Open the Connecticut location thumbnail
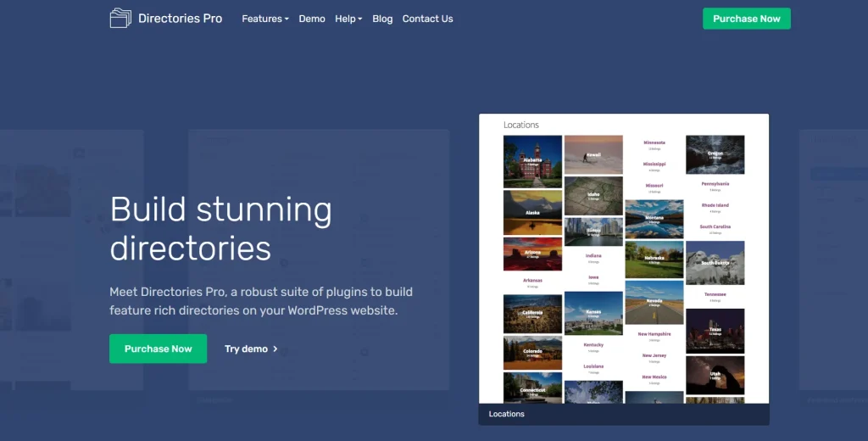The image size is (868, 441). coord(532,388)
